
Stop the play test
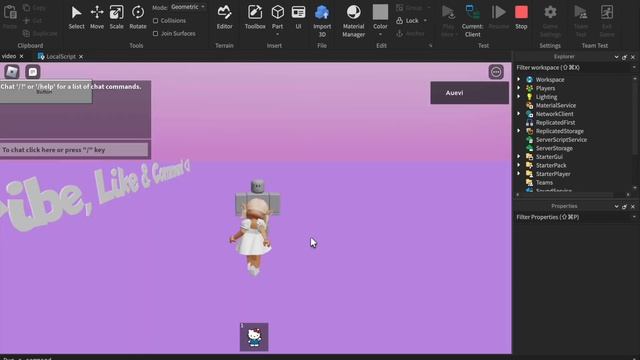pyautogui.click(x=521, y=17)
